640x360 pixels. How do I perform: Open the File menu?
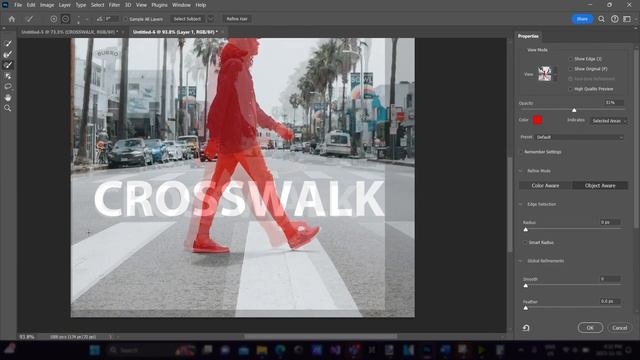coord(18,5)
